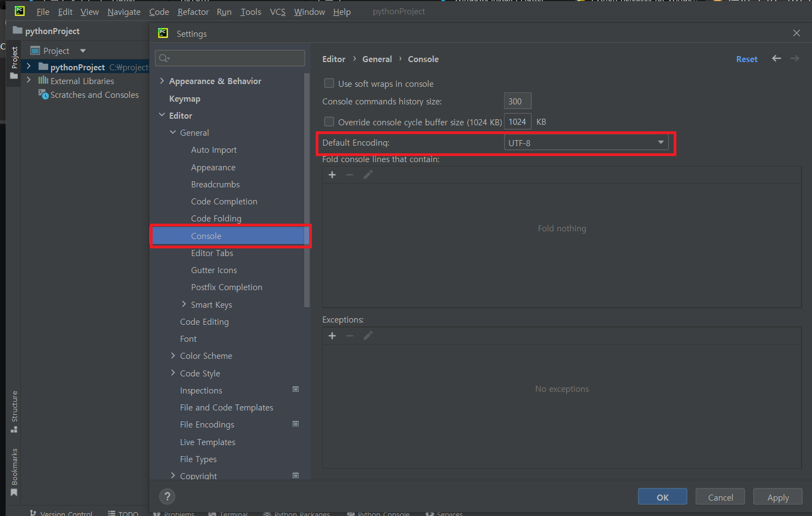Open the Structure tool window side tab
The height and width of the screenshot is (516, 812).
click(x=14, y=412)
